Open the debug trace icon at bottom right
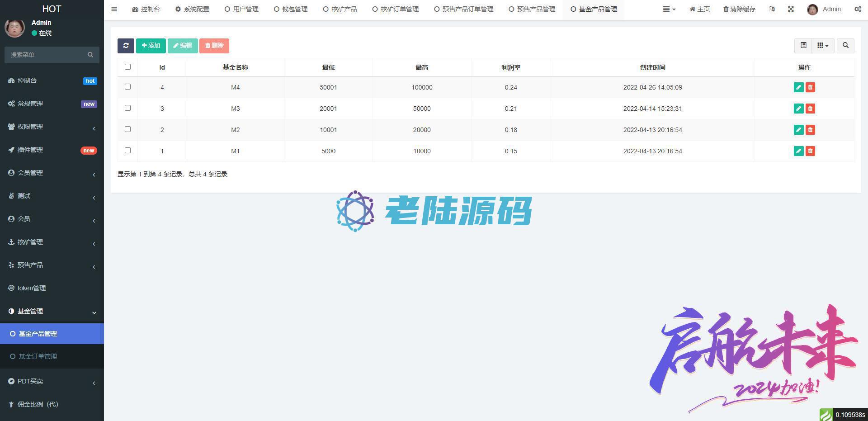 click(x=826, y=415)
